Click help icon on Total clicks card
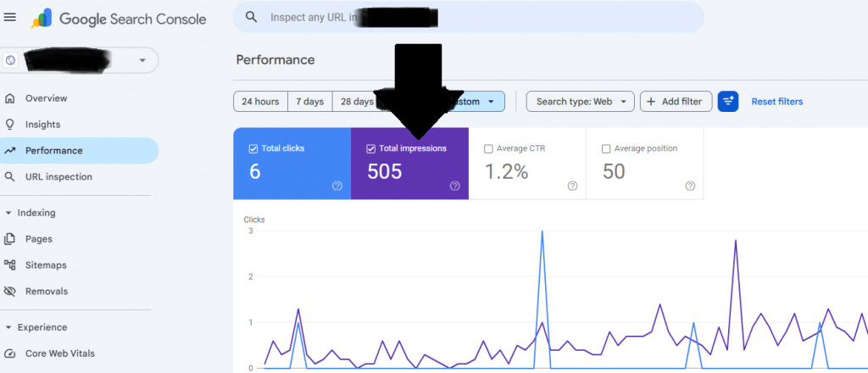Screen dimensions: 868x373 [x=337, y=186]
